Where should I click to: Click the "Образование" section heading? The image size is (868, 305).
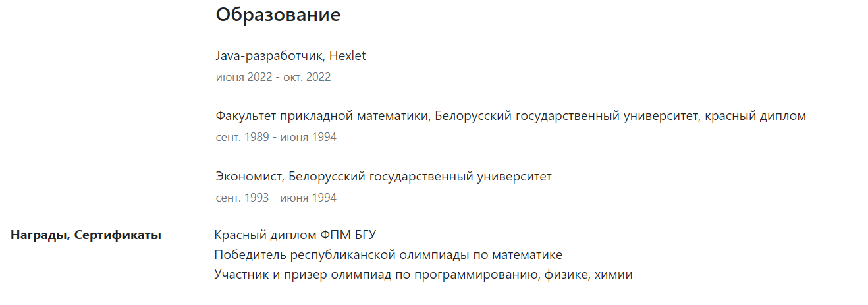[x=278, y=15]
